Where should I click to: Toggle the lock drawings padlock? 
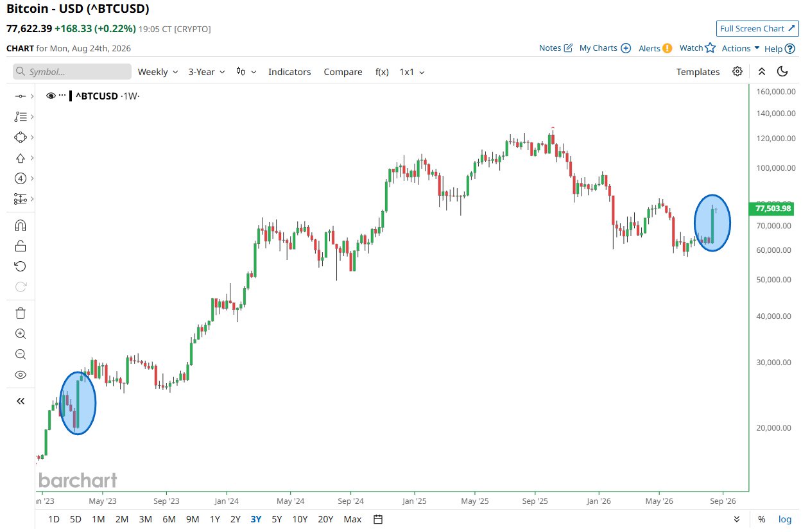[x=20, y=246]
